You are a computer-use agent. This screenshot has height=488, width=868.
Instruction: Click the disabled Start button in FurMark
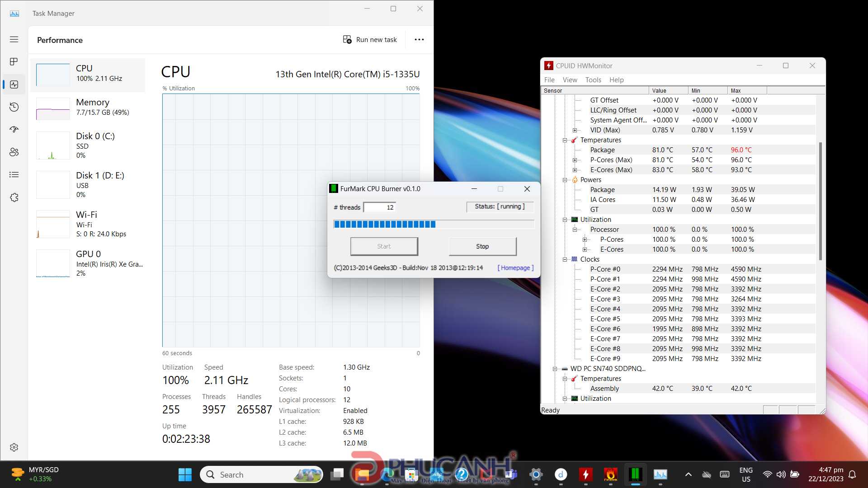[384, 246]
